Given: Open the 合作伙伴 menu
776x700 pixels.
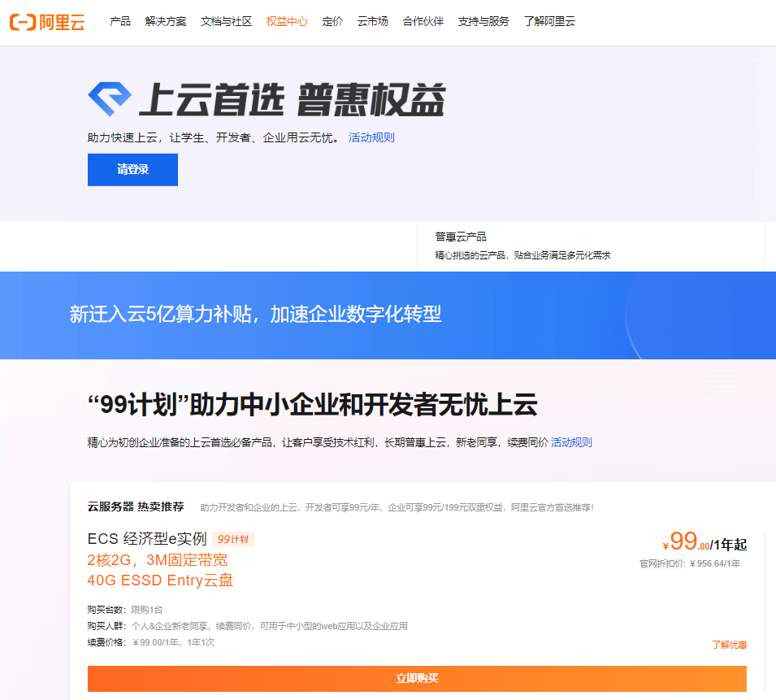Looking at the screenshot, I should tap(423, 21).
